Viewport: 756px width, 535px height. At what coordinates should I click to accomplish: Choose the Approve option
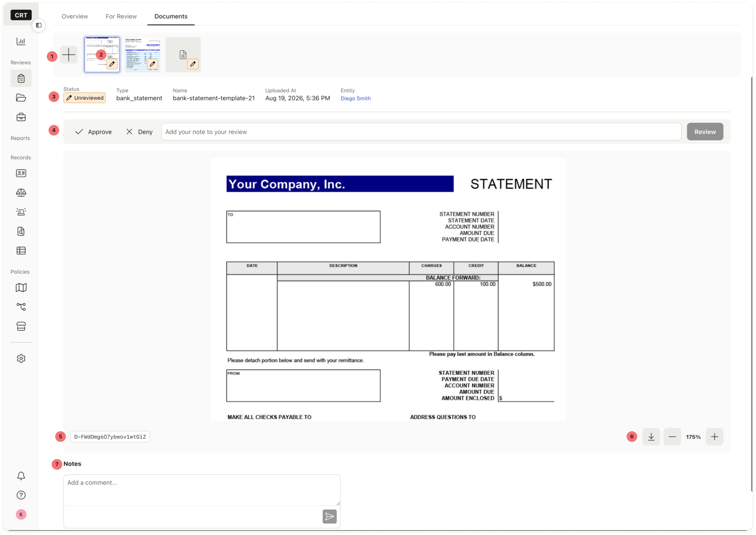pyautogui.click(x=93, y=132)
